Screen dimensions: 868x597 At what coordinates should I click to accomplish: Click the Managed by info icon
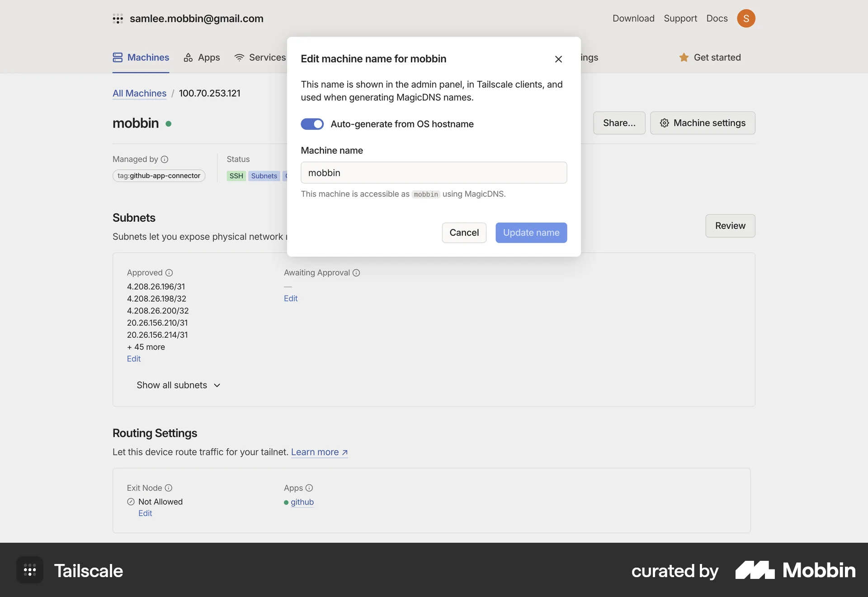pos(165,159)
